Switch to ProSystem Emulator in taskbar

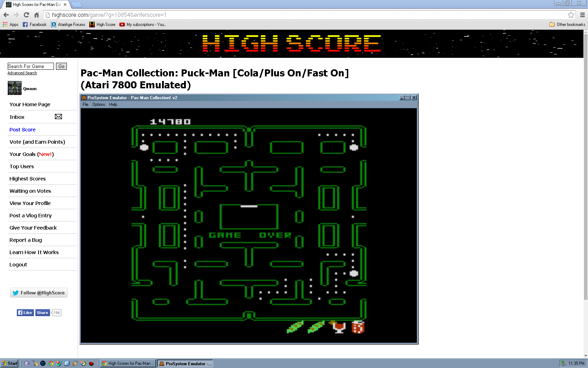pos(185,363)
